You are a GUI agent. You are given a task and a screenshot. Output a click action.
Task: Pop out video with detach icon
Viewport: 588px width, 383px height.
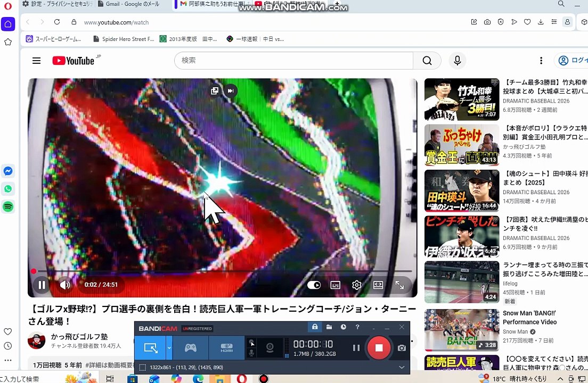tap(215, 90)
